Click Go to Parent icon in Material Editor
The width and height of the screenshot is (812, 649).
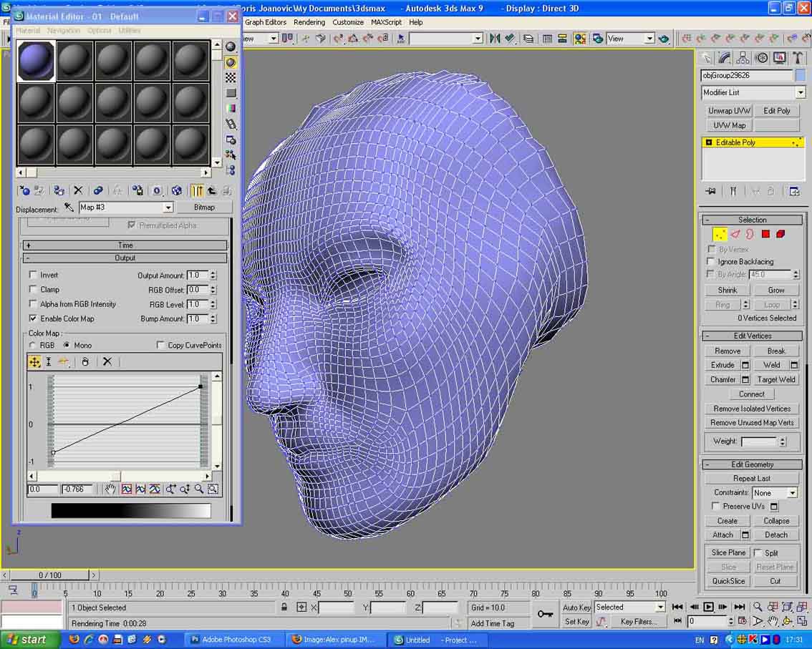point(212,190)
